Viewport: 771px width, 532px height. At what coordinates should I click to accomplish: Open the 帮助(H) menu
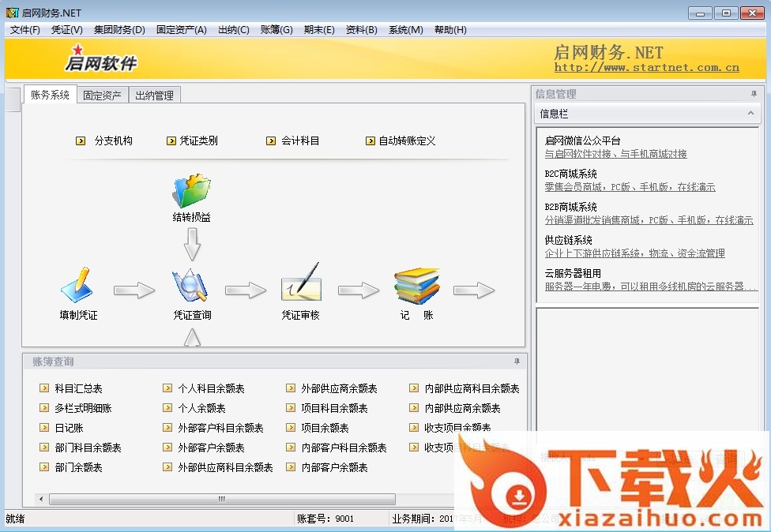[450, 30]
